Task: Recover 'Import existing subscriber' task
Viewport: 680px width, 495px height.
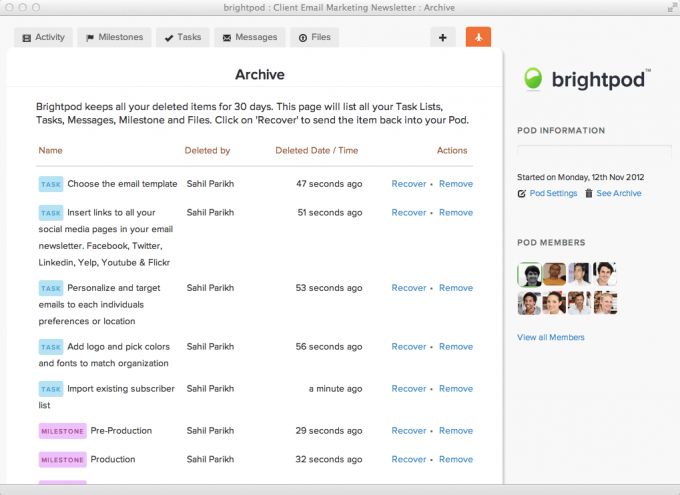Action: 409,389
